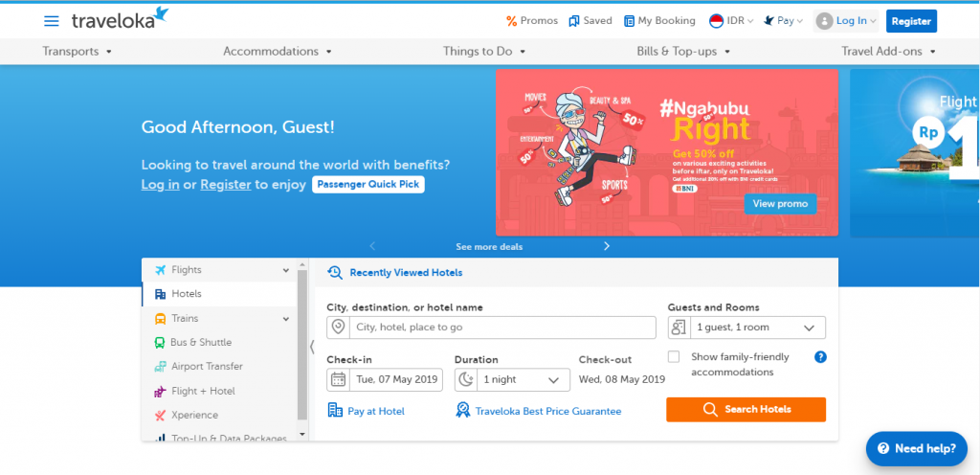This screenshot has width=980, height=475.
Task: Click the Xperience icon
Action: point(161,415)
